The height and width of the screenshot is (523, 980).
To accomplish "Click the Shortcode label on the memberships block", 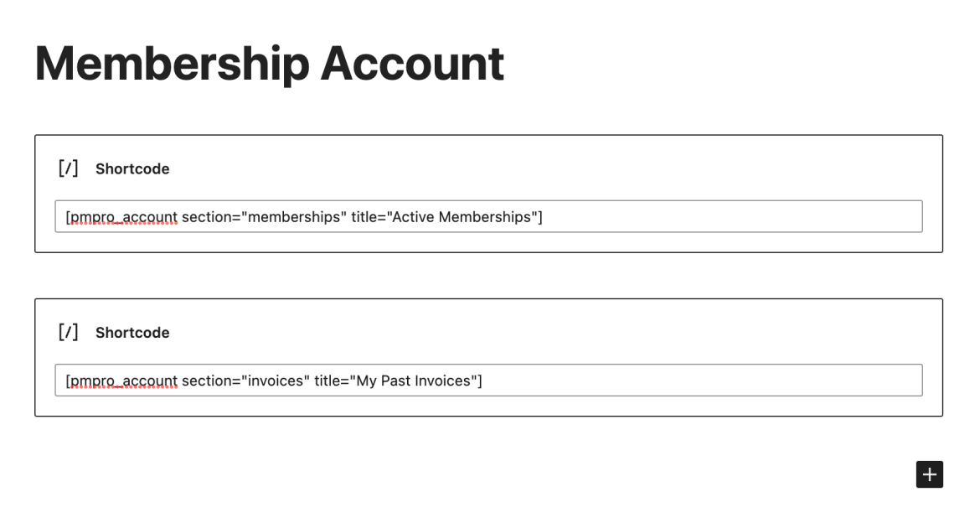I will 132,168.
